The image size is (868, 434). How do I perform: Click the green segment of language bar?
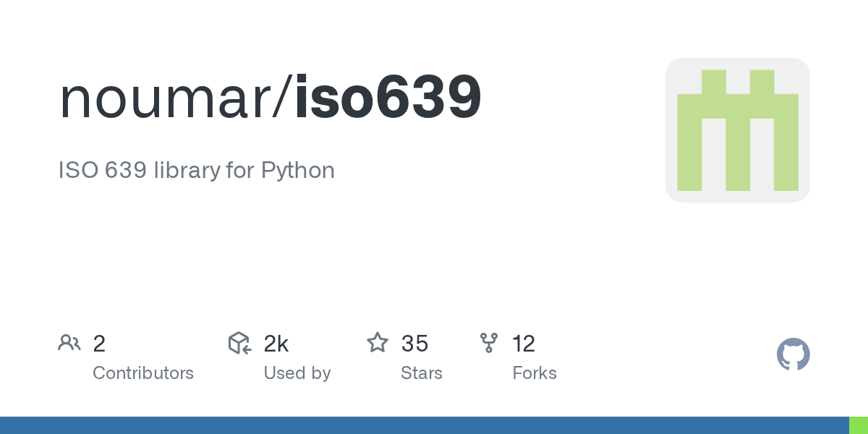point(858,425)
